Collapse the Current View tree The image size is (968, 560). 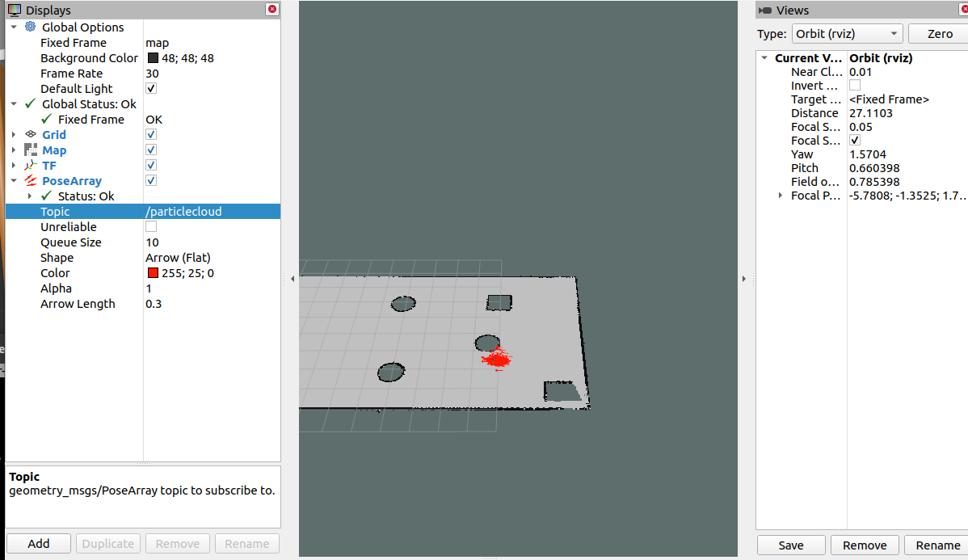[764, 58]
